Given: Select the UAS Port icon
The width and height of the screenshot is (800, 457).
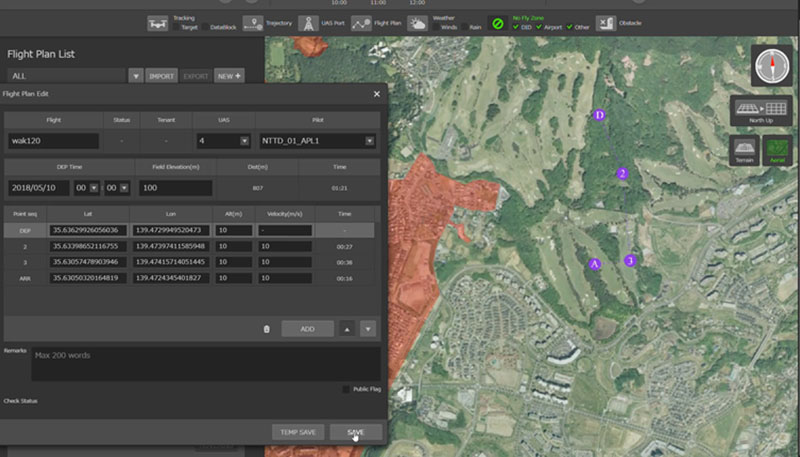Looking at the screenshot, I should (310, 23).
